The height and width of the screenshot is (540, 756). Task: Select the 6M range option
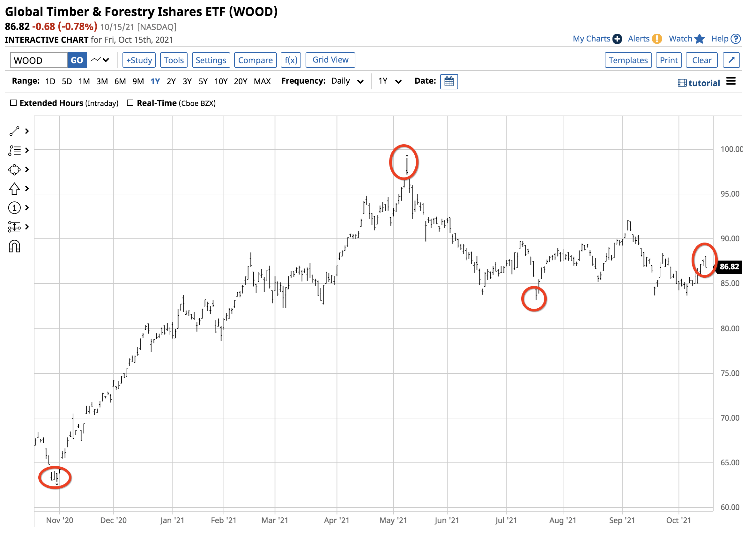pos(120,81)
